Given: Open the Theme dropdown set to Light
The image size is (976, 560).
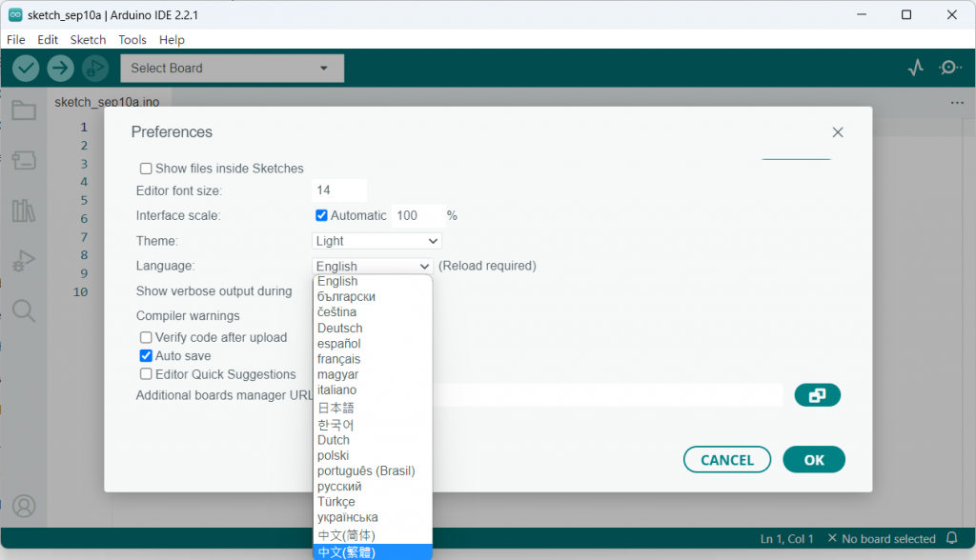Looking at the screenshot, I should pos(376,241).
